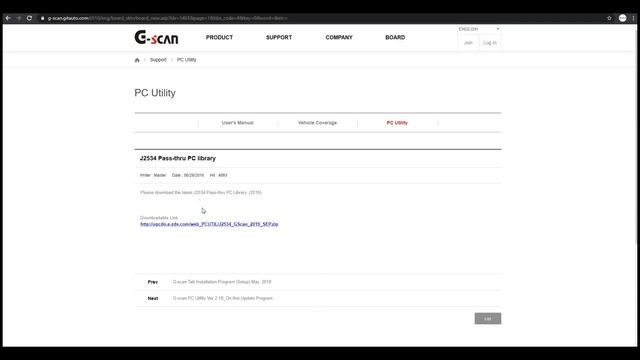Open the COMPANY menu
The height and width of the screenshot is (360, 640).
pos(339,37)
